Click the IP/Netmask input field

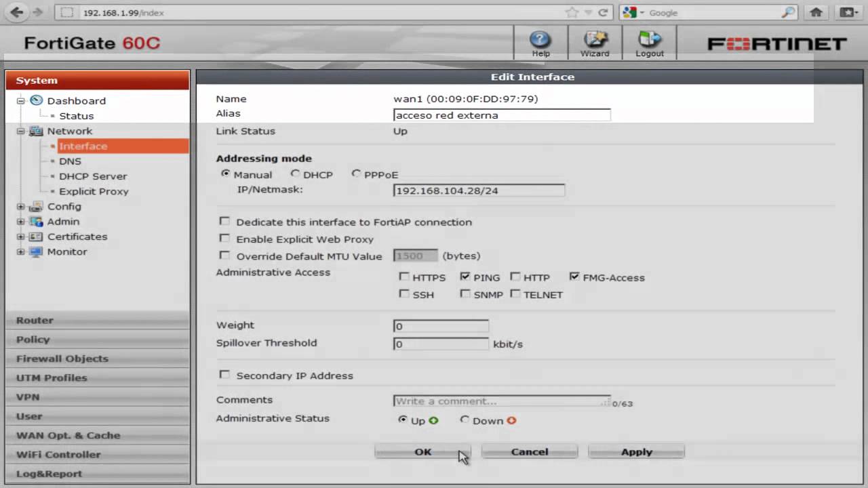(x=479, y=190)
